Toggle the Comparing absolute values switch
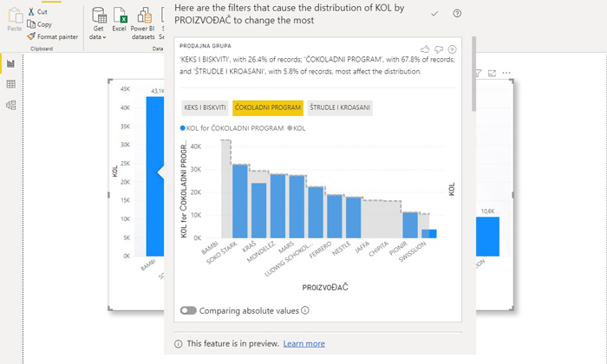 pos(187,310)
